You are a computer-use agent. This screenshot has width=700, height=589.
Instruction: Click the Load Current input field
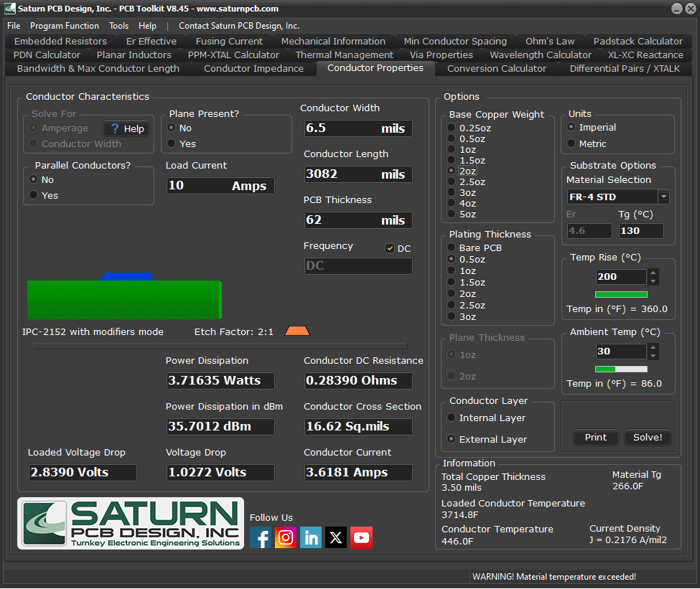[x=220, y=186]
